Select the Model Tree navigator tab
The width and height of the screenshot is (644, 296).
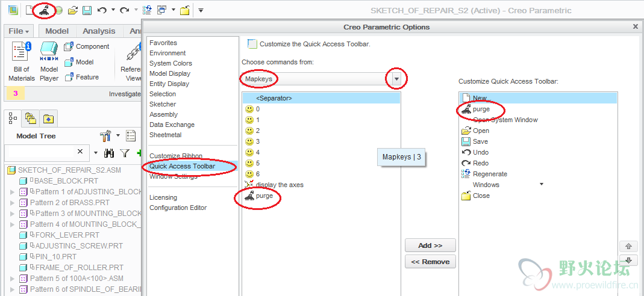click(x=13, y=118)
